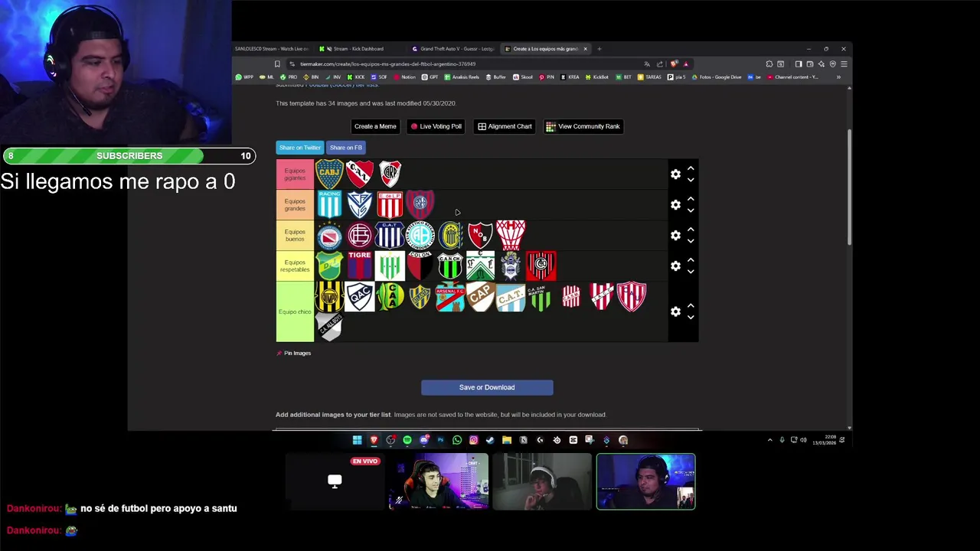Viewport: 980px width, 551px height.
Task: Open Spotify from the taskbar
Action: [x=407, y=440]
